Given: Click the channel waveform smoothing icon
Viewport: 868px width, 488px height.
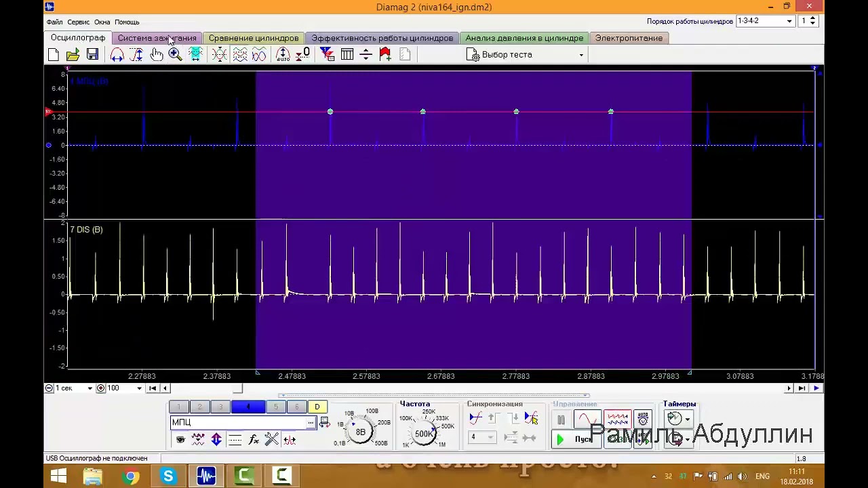Looking at the screenshot, I should coord(198,440).
